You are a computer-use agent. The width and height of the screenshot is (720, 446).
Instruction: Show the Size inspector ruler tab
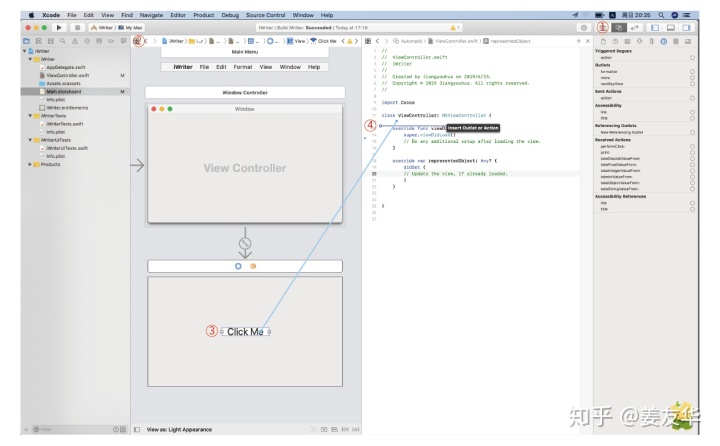(x=651, y=41)
